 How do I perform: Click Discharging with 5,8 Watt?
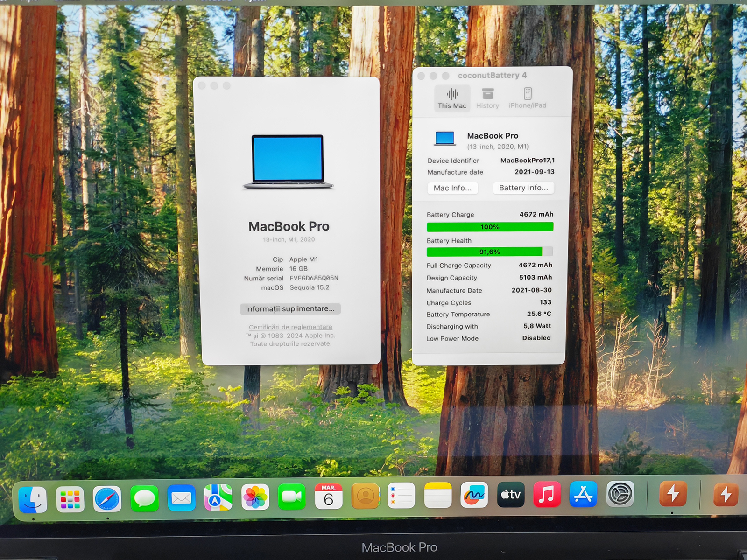[537, 326]
